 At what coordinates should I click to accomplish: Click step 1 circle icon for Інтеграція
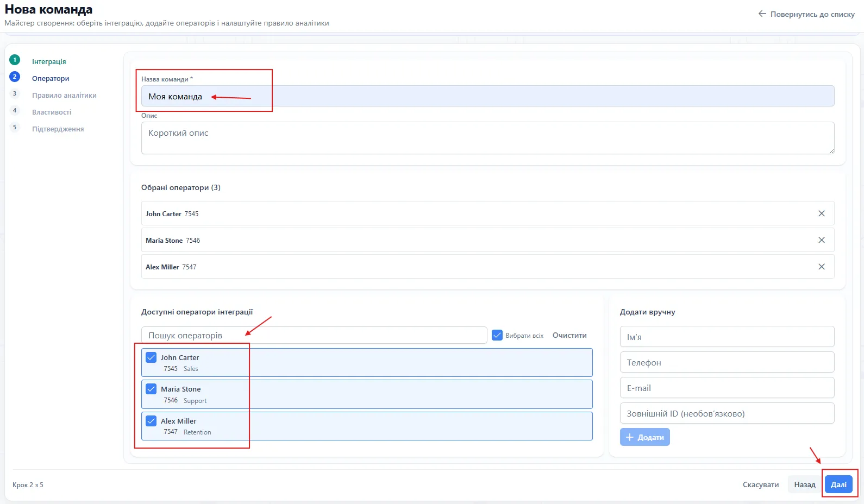pyautogui.click(x=15, y=60)
